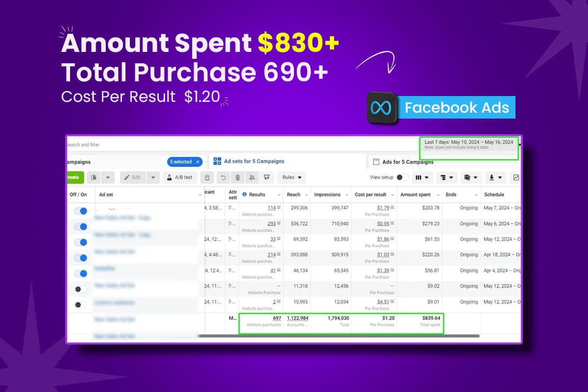This screenshot has width=588, height=392.
Task: Open the Rules dropdown
Action: coord(292,177)
